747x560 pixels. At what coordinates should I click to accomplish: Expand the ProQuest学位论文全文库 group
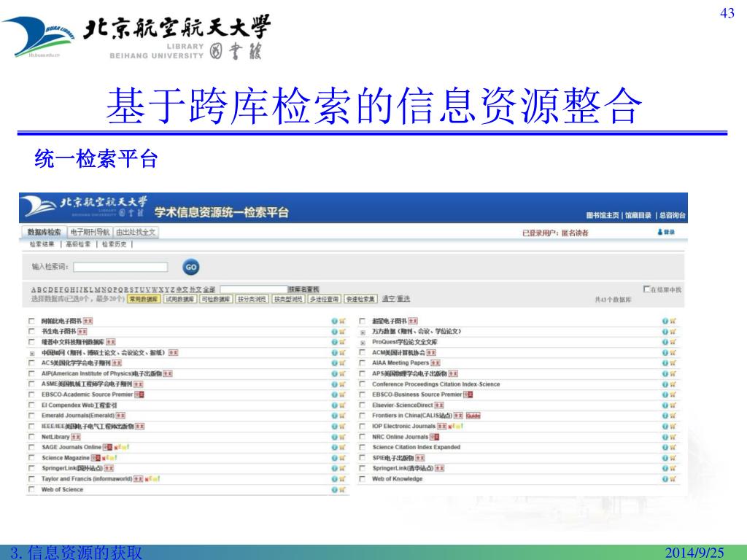[363, 343]
